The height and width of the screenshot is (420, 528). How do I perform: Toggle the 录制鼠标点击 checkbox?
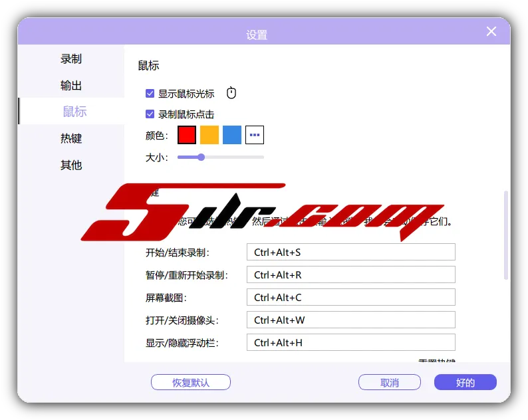150,114
